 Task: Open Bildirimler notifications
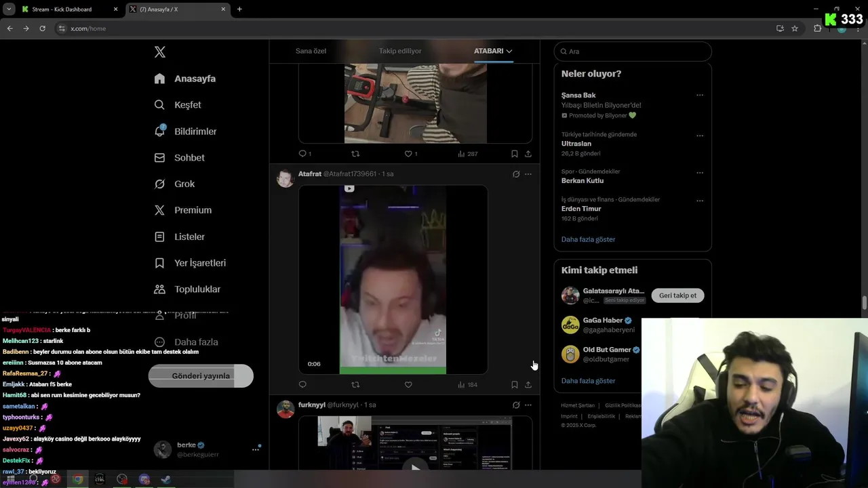point(185,131)
